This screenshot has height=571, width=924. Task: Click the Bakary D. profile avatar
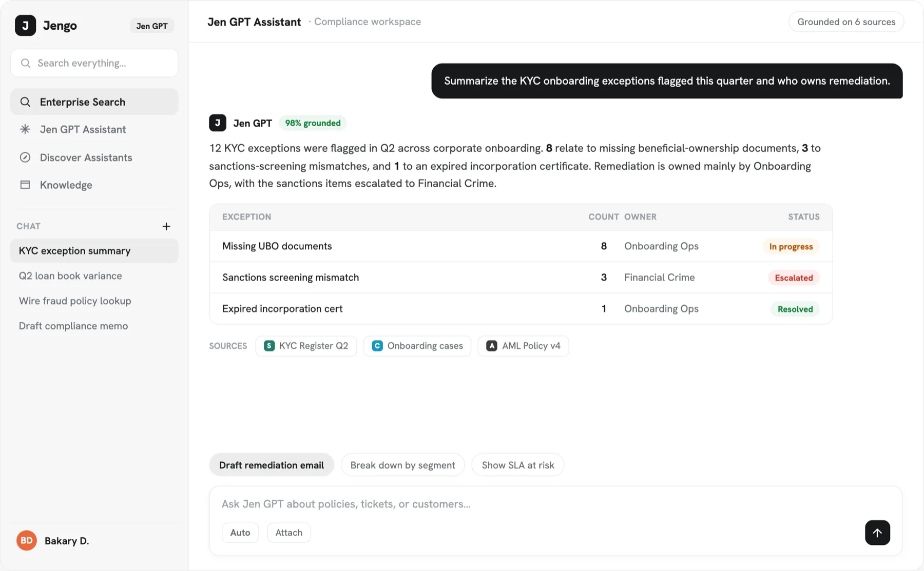(x=27, y=541)
